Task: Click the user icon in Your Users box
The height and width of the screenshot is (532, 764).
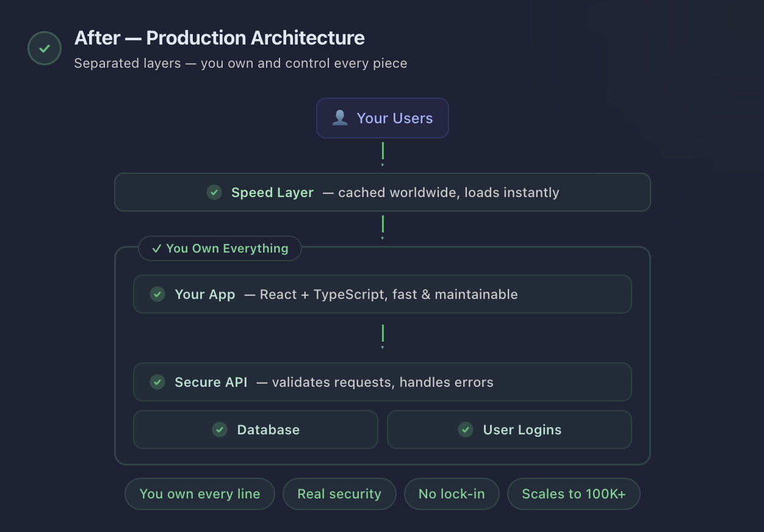Action: [x=340, y=117]
